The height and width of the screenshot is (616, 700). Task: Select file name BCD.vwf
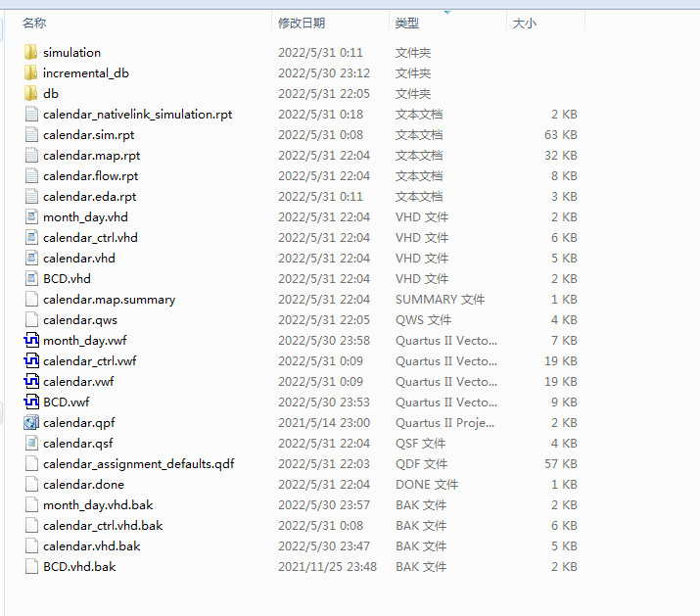click(x=66, y=403)
